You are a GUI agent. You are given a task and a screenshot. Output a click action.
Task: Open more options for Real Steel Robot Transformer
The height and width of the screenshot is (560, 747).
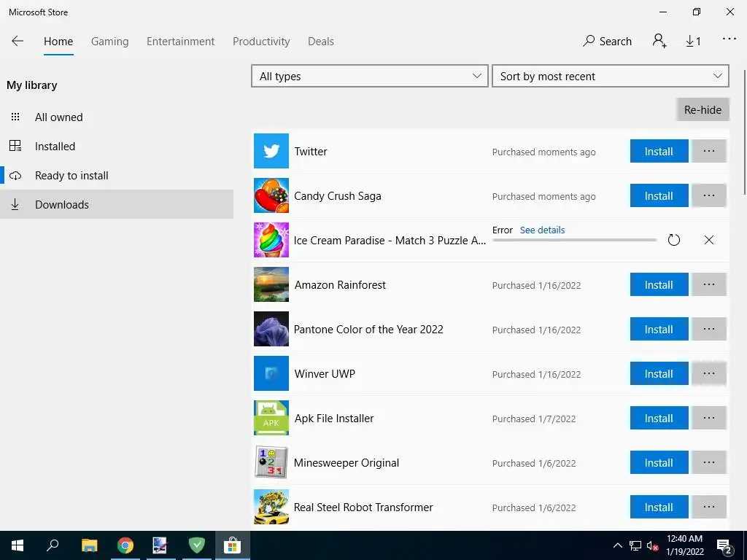coord(709,507)
